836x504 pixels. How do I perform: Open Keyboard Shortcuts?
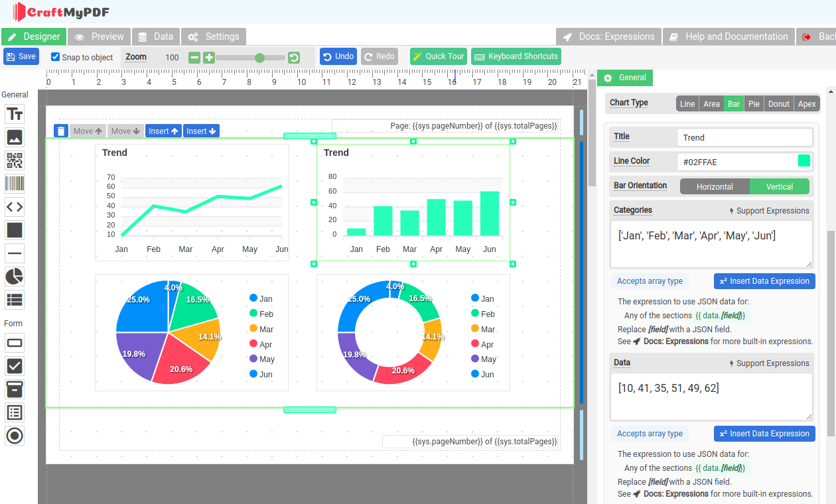(x=516, y=56)
